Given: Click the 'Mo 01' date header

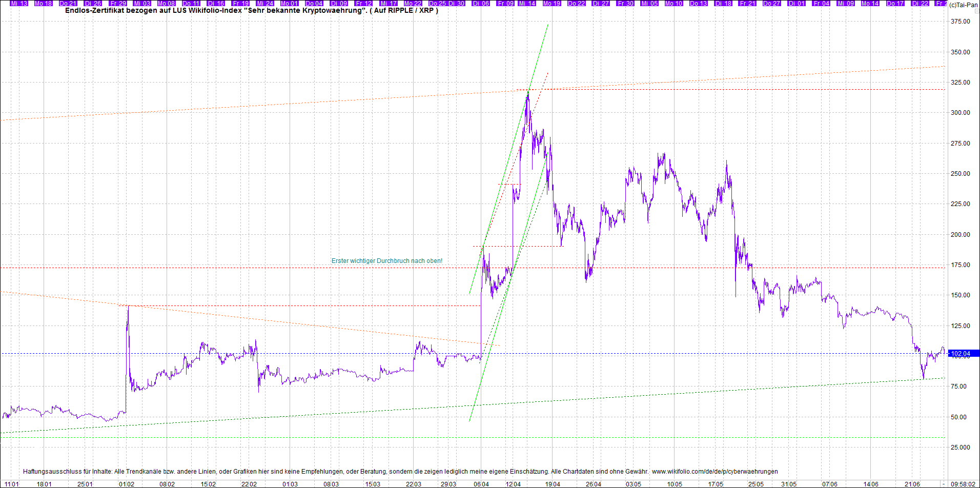Looking at the screenshot, I should point(289,3).
